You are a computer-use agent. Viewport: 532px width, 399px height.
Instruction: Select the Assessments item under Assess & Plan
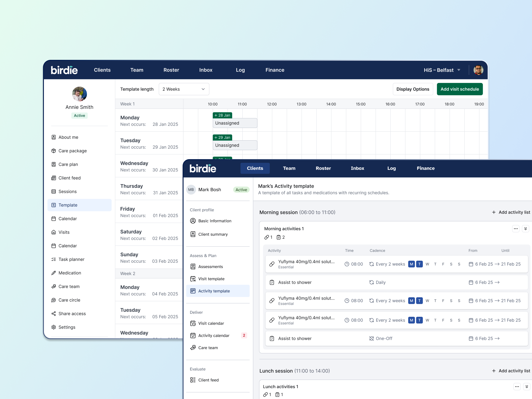(210, 266)
